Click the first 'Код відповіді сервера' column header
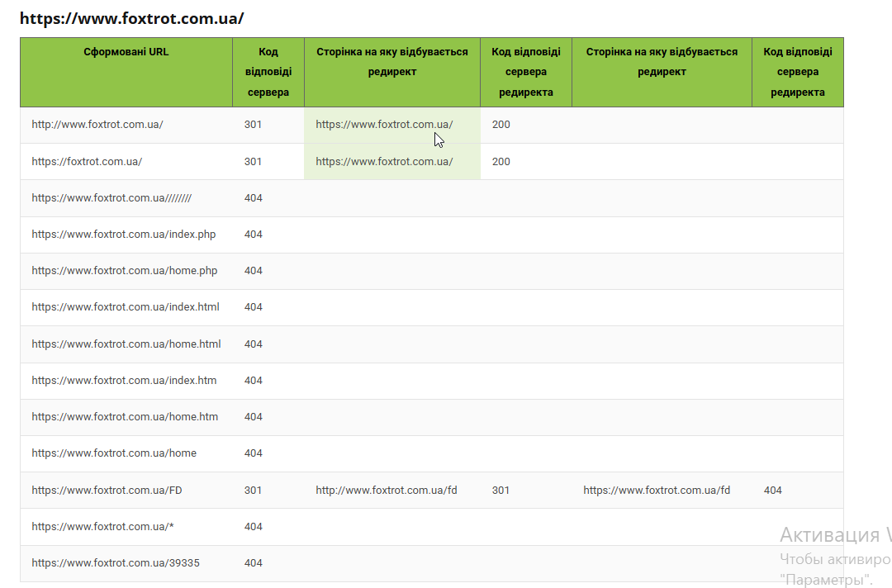The image size is (892, 588). pyautogui.click(x=268, y=72)
